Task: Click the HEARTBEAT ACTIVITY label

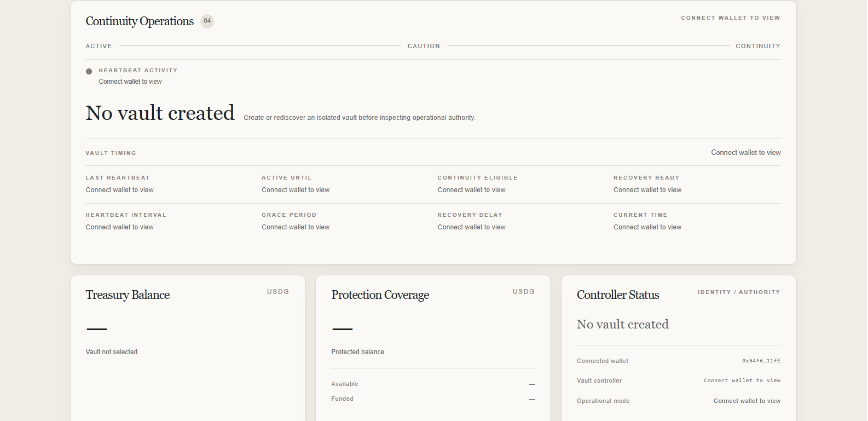Action: 138,71
